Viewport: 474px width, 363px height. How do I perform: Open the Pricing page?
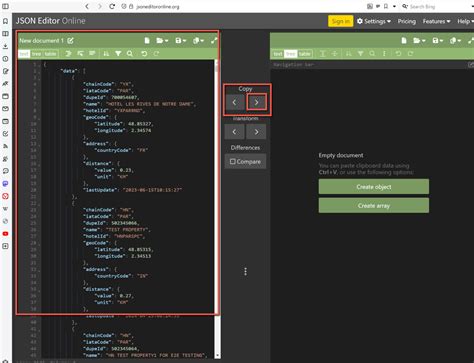pyautogui.click(x=407, y=21)
